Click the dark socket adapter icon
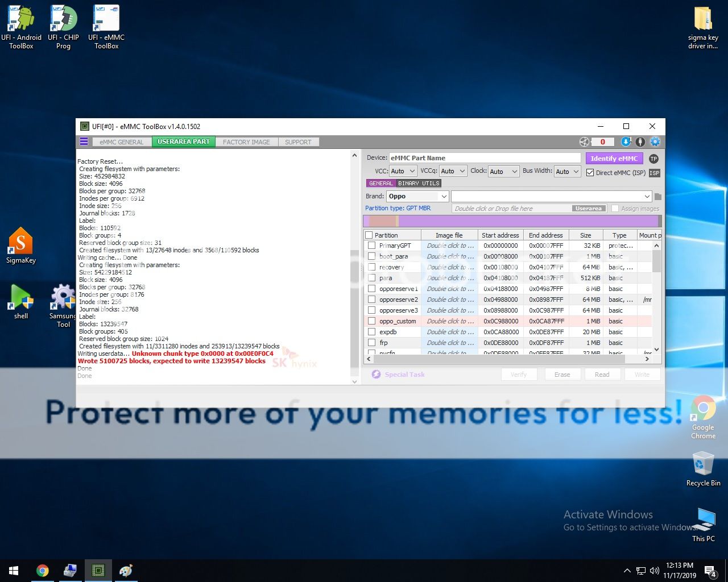This screenshot has height=582, width=728. pyautogui.click(x=640, y=142)
